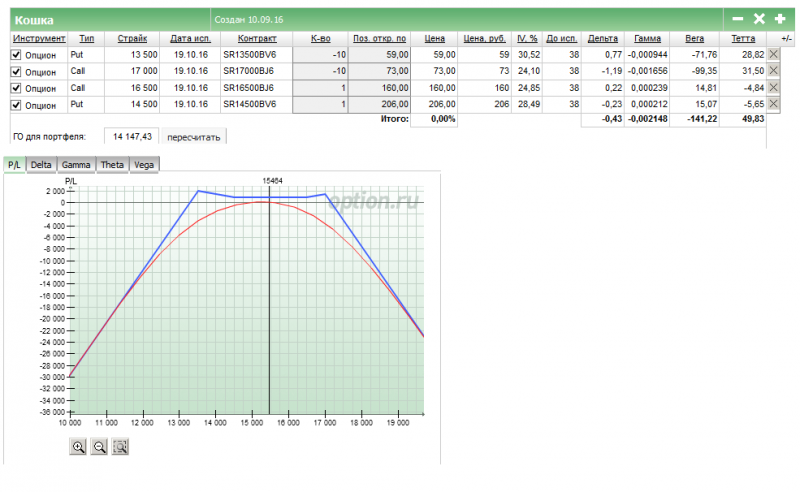Click the пересчитать recalculate button

pyautogui.click(x=194, y=137)
